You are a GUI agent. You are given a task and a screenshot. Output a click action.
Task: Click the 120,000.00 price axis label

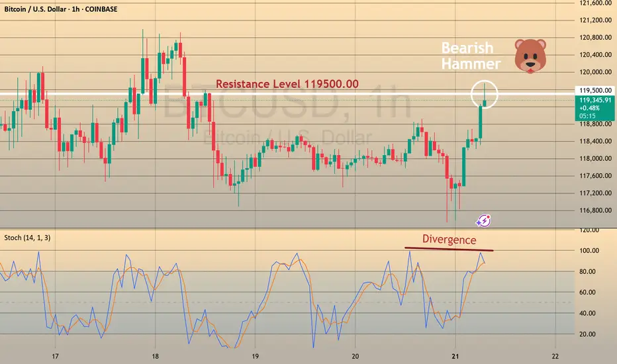coord(595,72)
